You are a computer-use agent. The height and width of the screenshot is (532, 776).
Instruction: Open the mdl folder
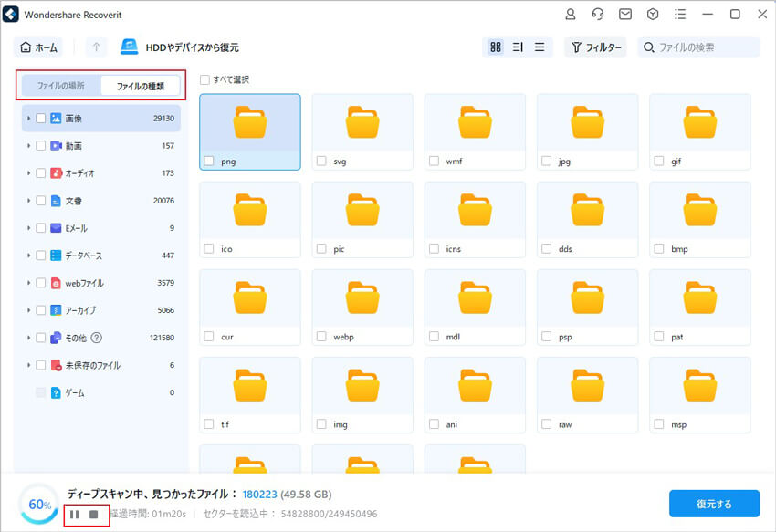click(x=475, y=308)
